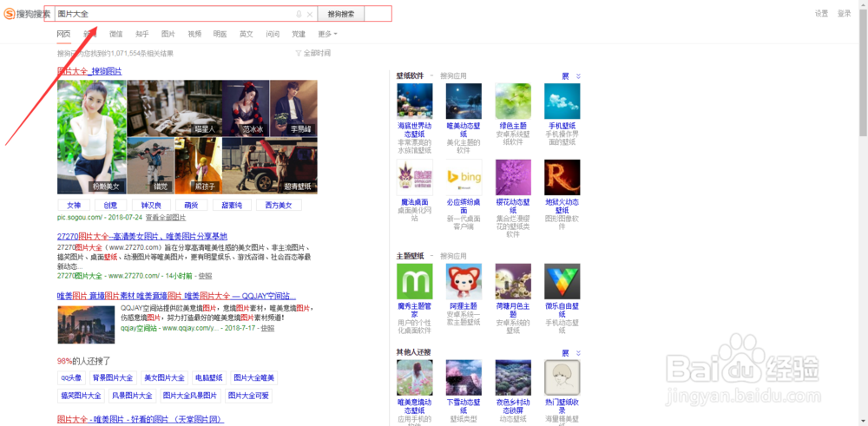Clear the search box with X icon
Viewport: 868px width, 426px height.
click(x=310, y=14)
